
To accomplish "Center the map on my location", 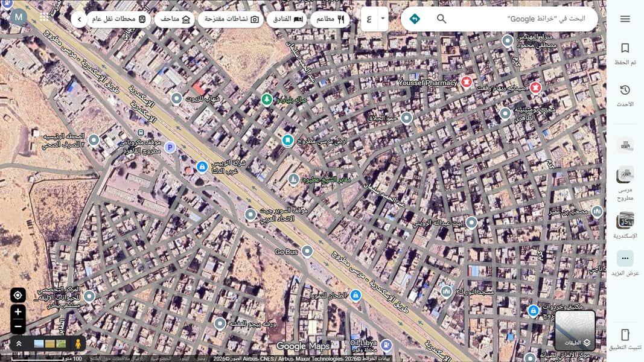I will [18, 295].
